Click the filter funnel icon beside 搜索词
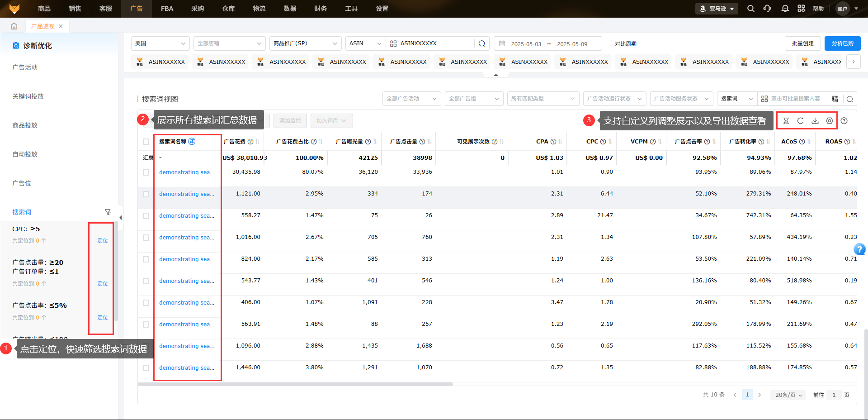Viewport: 868px width, 420px height. [108, 212]
